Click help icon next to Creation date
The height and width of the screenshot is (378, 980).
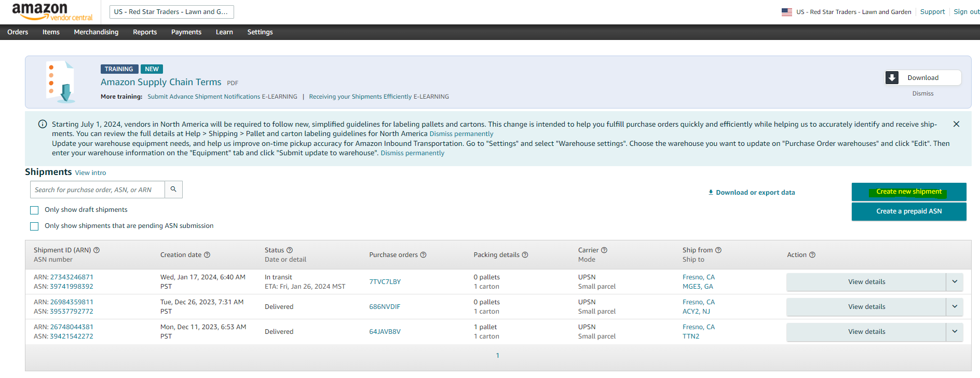tap(207, 255)
